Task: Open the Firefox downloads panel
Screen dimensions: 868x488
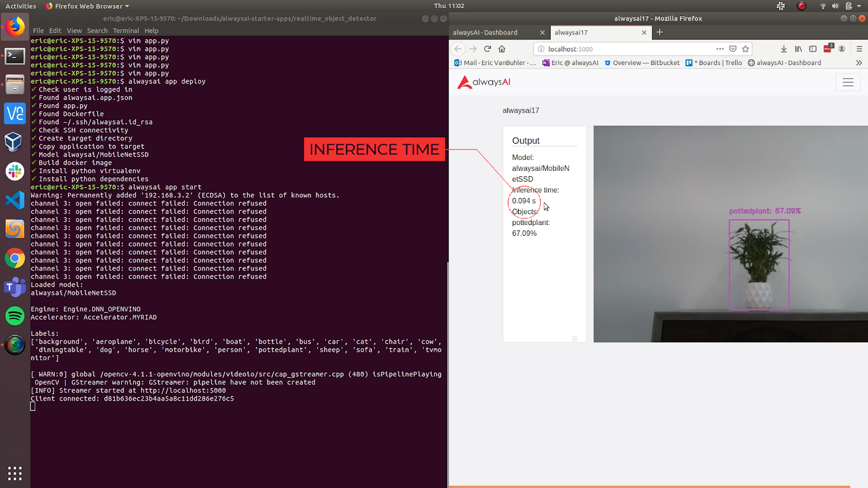Action: pos(784,49)
